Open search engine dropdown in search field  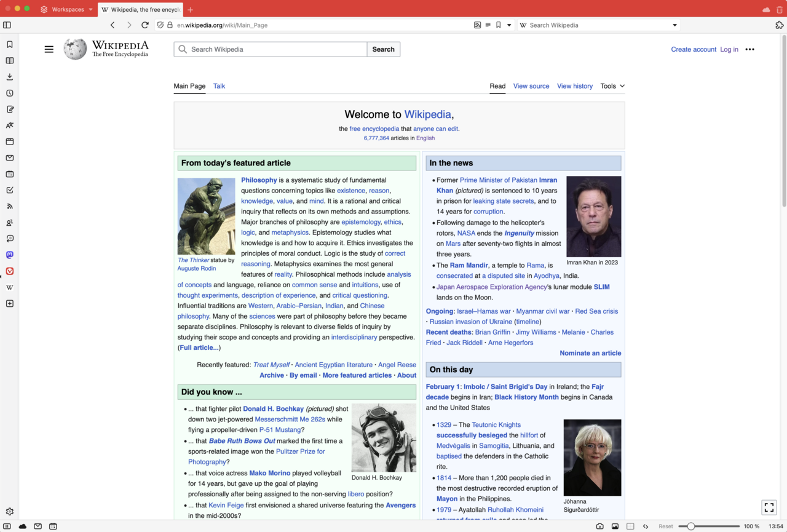click(674, 25)
